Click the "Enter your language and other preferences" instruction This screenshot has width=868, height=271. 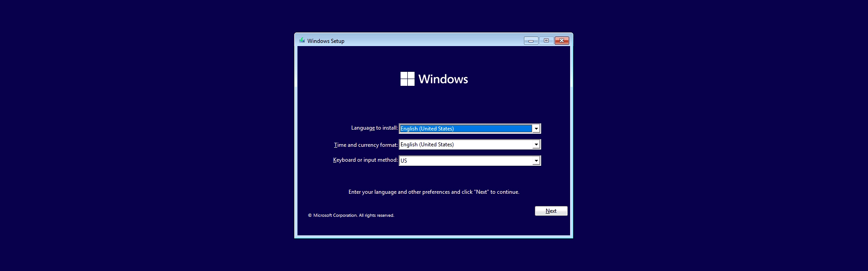click(434, 192)
